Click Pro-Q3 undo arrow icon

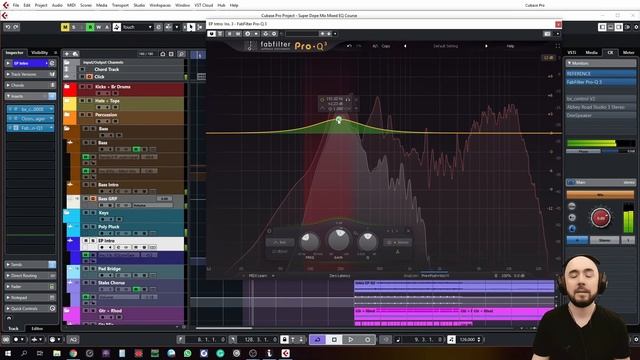pyautogui.click(x=349, y=46)
